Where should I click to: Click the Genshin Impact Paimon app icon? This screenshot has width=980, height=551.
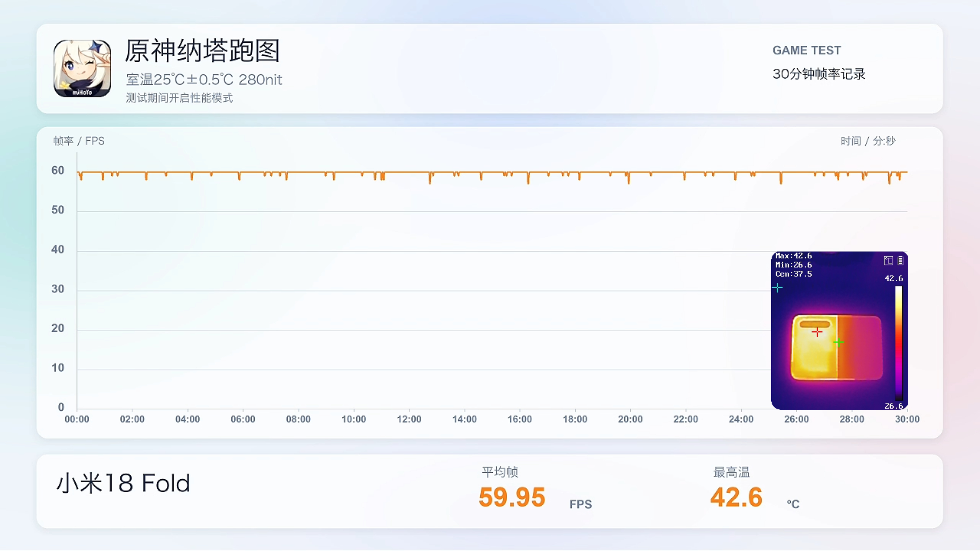tap(82, 68)
